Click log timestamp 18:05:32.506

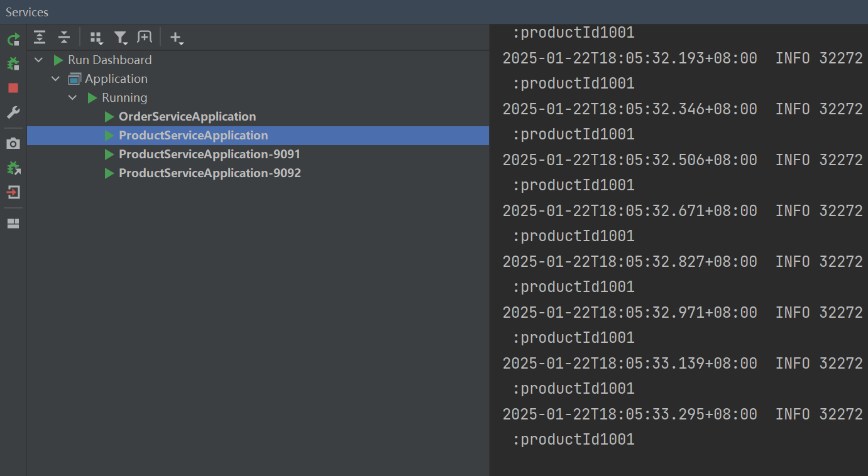630,160
